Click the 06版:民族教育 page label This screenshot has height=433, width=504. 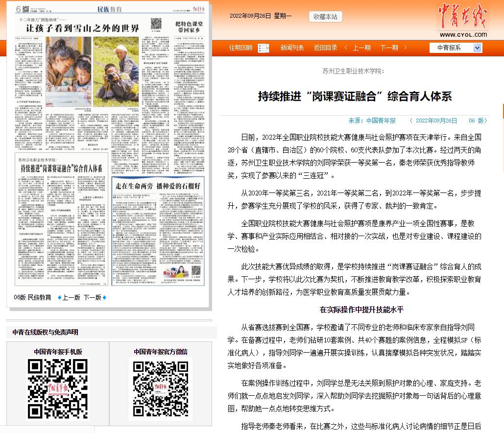coord(32,298)
